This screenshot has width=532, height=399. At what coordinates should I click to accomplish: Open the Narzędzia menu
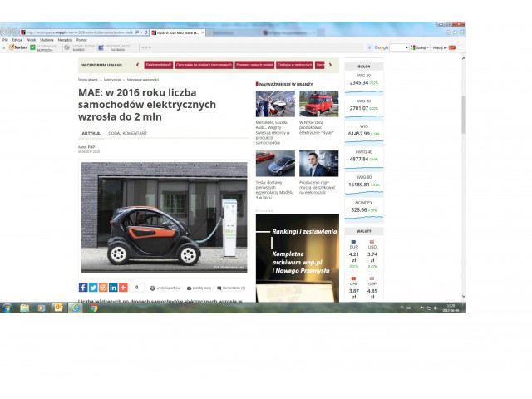coord(64,39)
